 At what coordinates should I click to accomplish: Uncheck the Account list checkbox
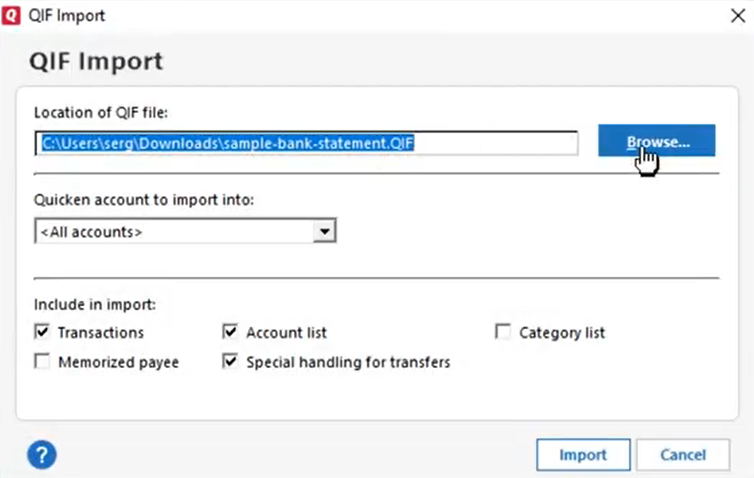point(230,332)
